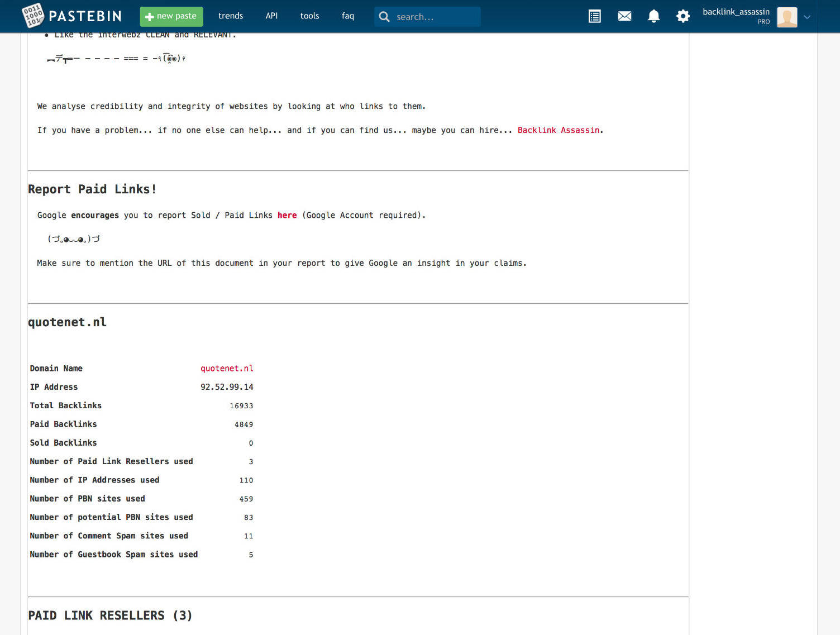Click the 'PAID LINK RESELLERS (3)' heading
840x635 pixels.
[110, 615]
